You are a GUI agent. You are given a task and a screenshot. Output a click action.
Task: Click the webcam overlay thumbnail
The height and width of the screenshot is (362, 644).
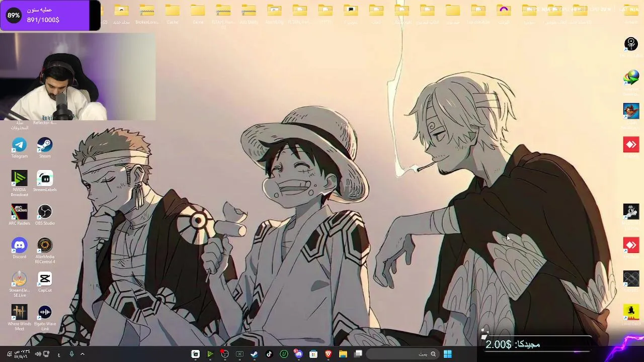point(78,76)
